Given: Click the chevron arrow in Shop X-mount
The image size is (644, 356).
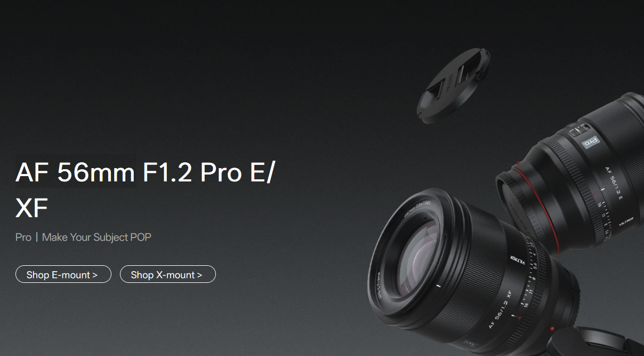Looking at the screenshot, I should [x=199, y=275].
